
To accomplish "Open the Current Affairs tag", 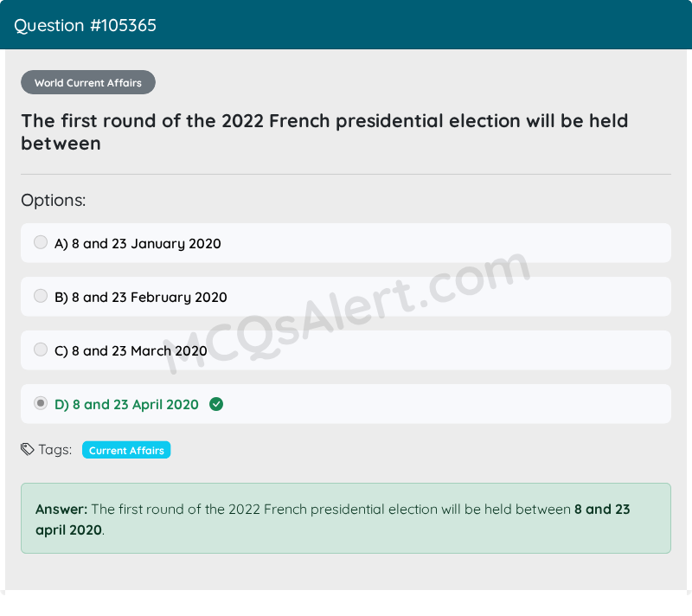I will tap(125, 450).
